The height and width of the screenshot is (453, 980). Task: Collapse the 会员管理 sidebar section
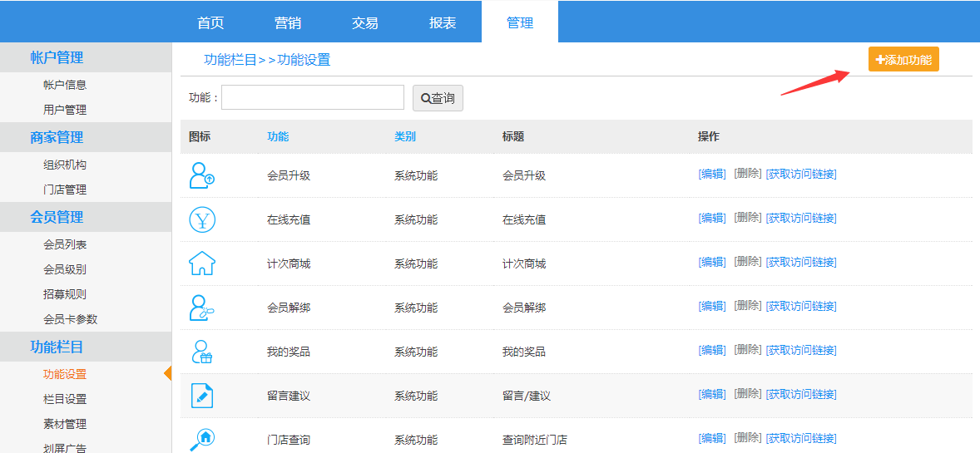point(86,218)
